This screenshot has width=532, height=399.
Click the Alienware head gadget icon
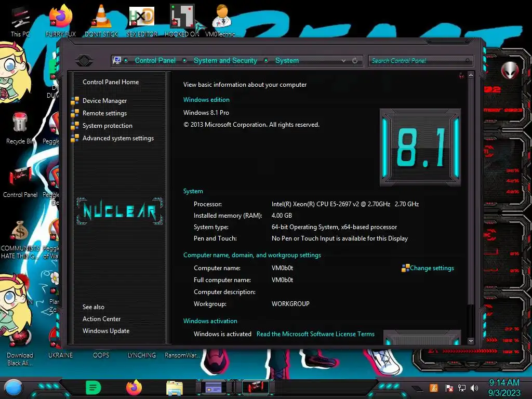(510, 70)
